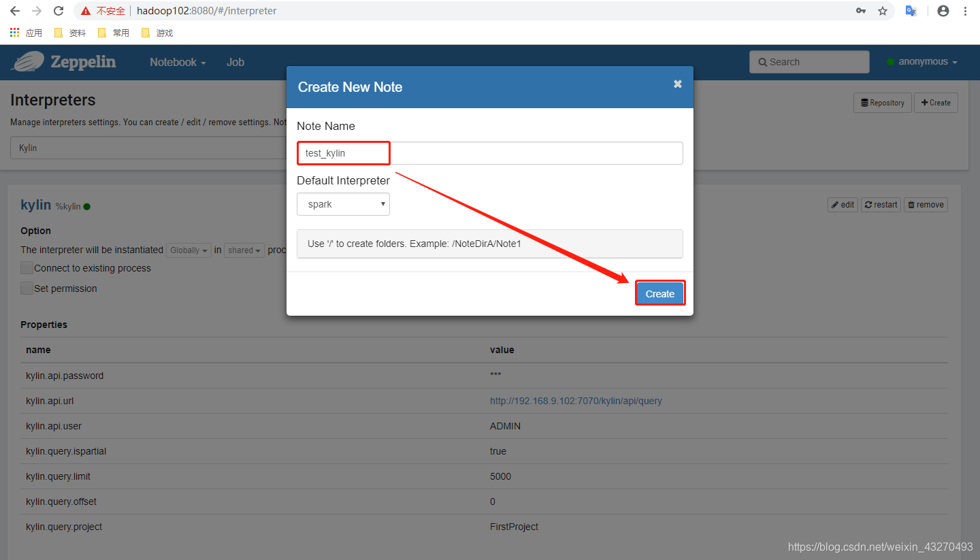This screenshot has height=560, width=980.
Task: Remove the kylin interpreter
Action: [926, 205]
